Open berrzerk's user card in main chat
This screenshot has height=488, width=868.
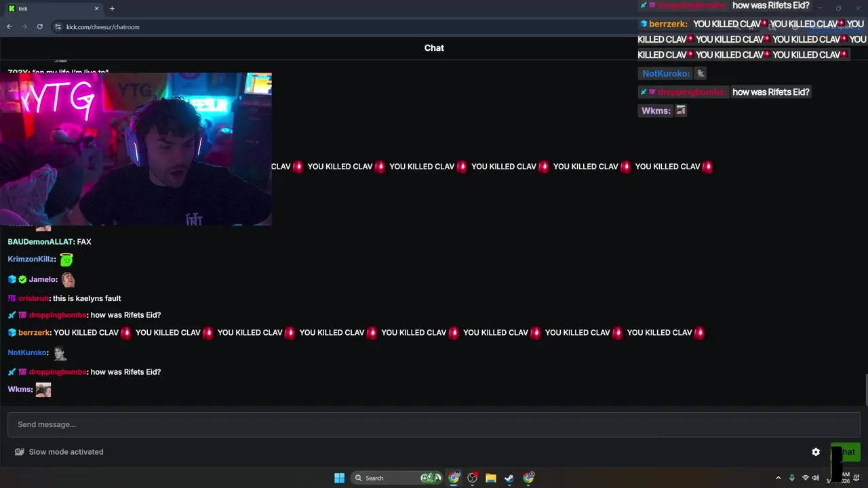click(x=34, y=333)
